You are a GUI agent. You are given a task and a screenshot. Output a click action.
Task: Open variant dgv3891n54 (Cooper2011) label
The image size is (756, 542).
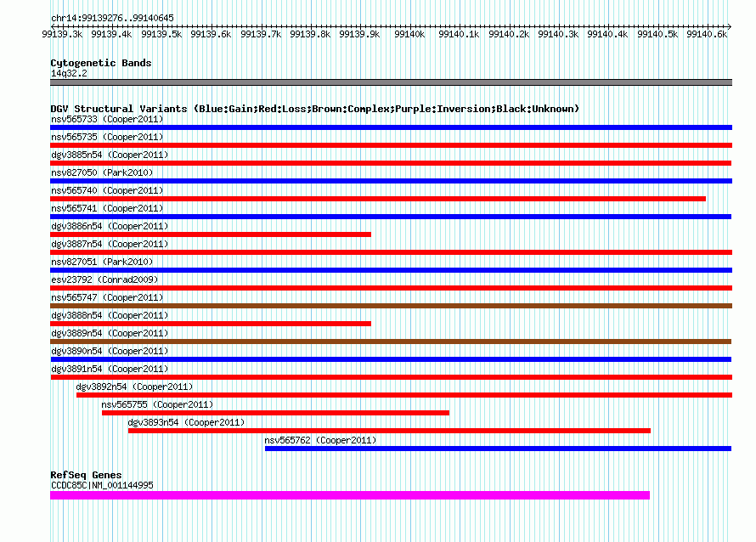pos(110,369)
